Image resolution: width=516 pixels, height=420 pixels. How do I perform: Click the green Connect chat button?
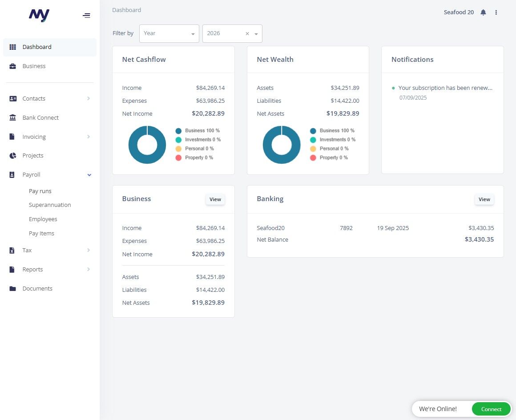click(x=491, y=409)
